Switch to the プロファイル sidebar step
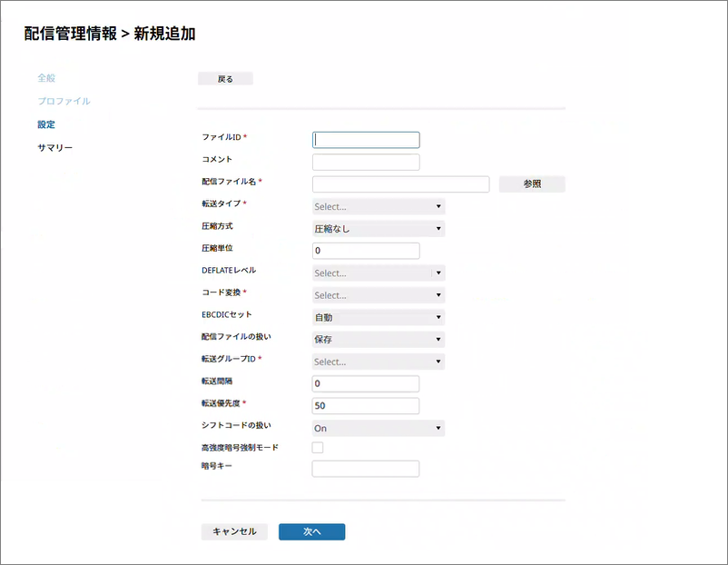Image resolution: width=728 pixels, height=565 pixels. [64, 101]
